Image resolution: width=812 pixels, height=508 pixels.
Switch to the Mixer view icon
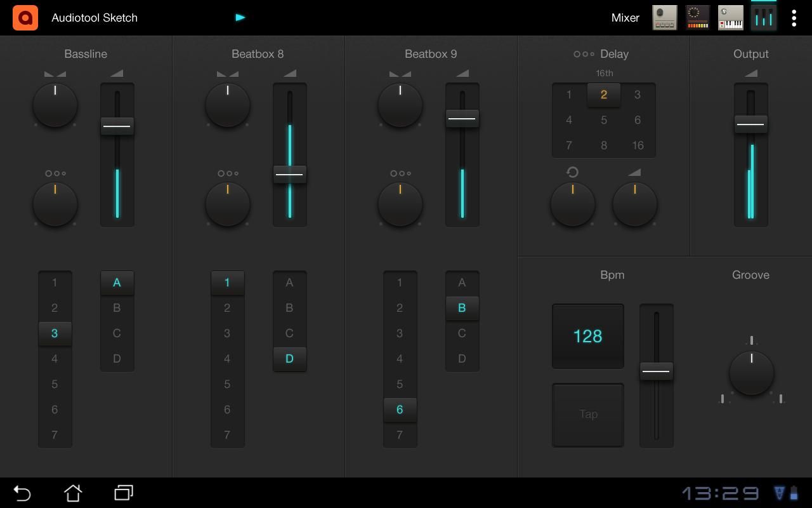point(763,18)
